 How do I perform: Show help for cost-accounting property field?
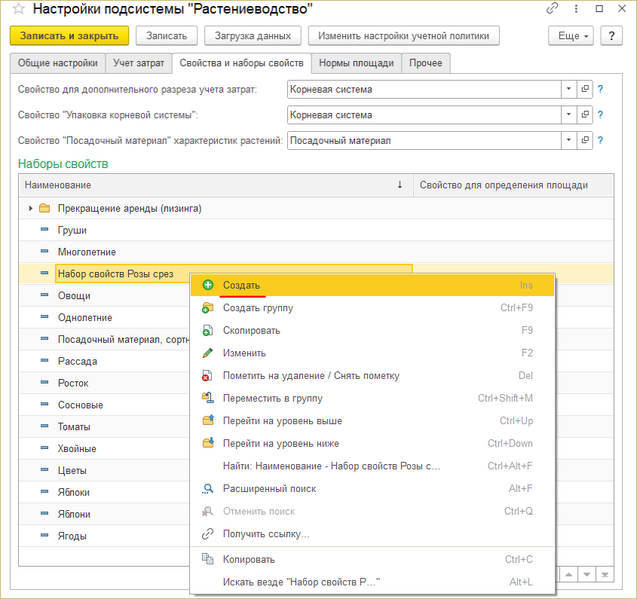(600, 89)
